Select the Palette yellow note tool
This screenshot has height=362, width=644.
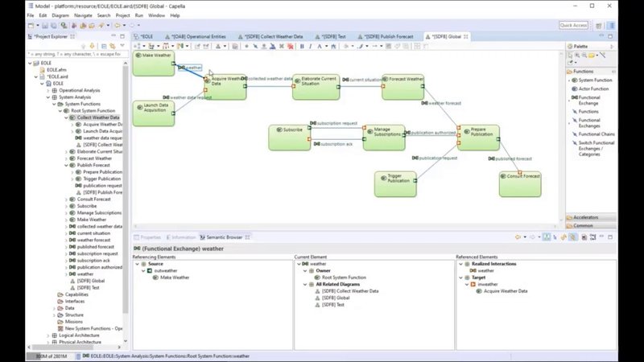click(592, 55)
